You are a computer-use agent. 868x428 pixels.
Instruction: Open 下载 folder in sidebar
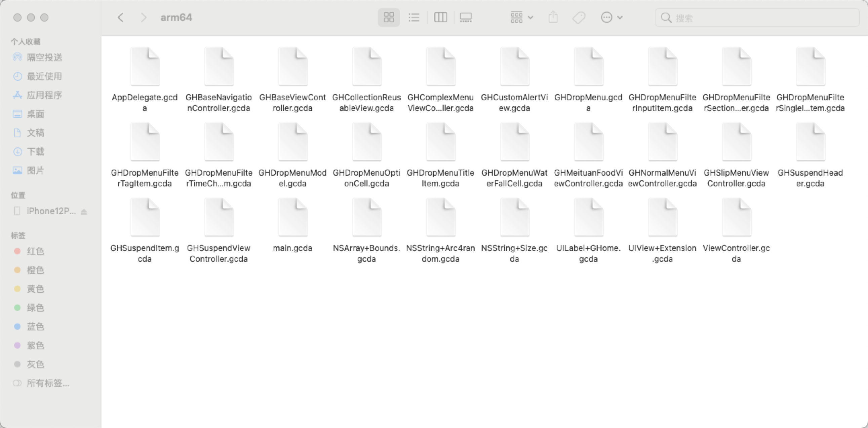(35, 152)
